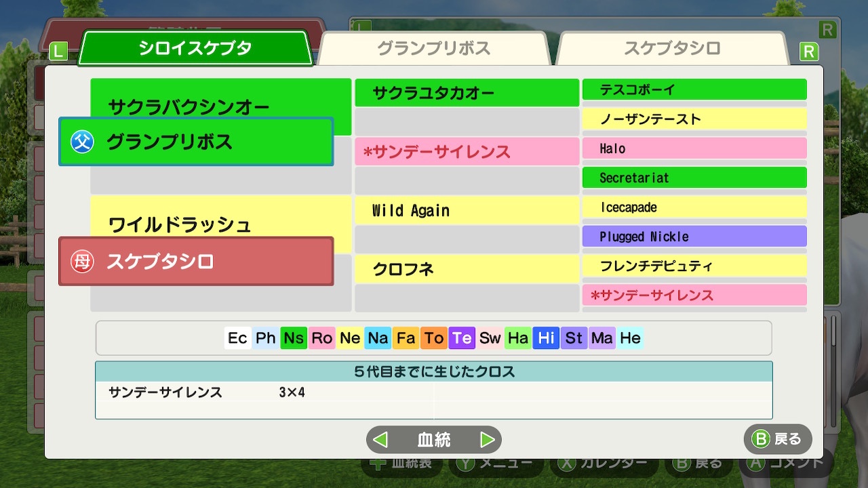Image resolution: width=868 pixels, height=488 pixels.
Task: Select the Ns bloodline legend chip
Action: coord(294,338)
